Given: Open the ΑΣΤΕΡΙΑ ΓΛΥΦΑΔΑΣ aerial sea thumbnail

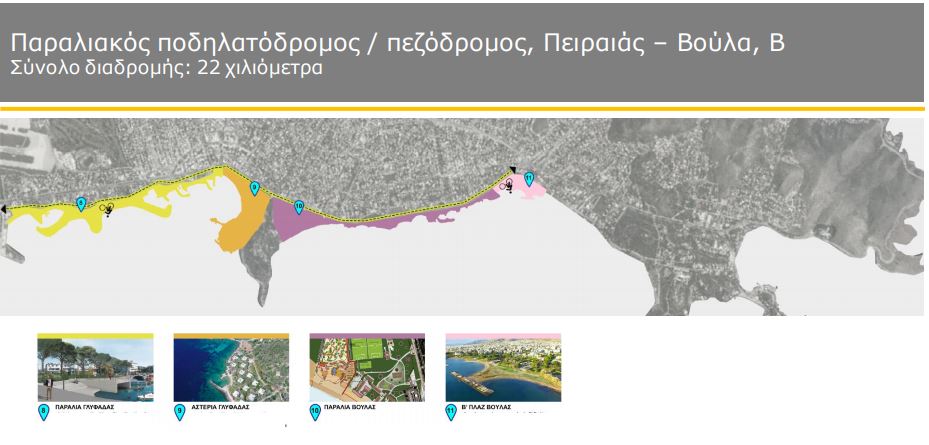Looking at the screenshot, I should [x=231, y=370].
